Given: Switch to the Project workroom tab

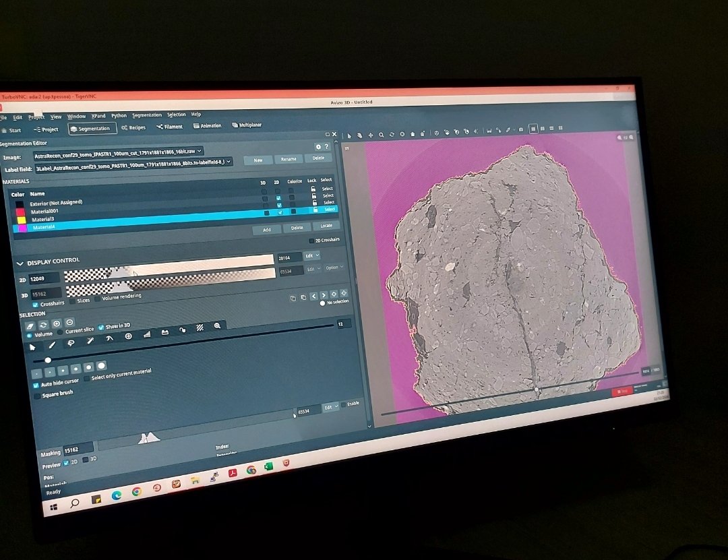Looking at the screenshot, I should (46, 129).
